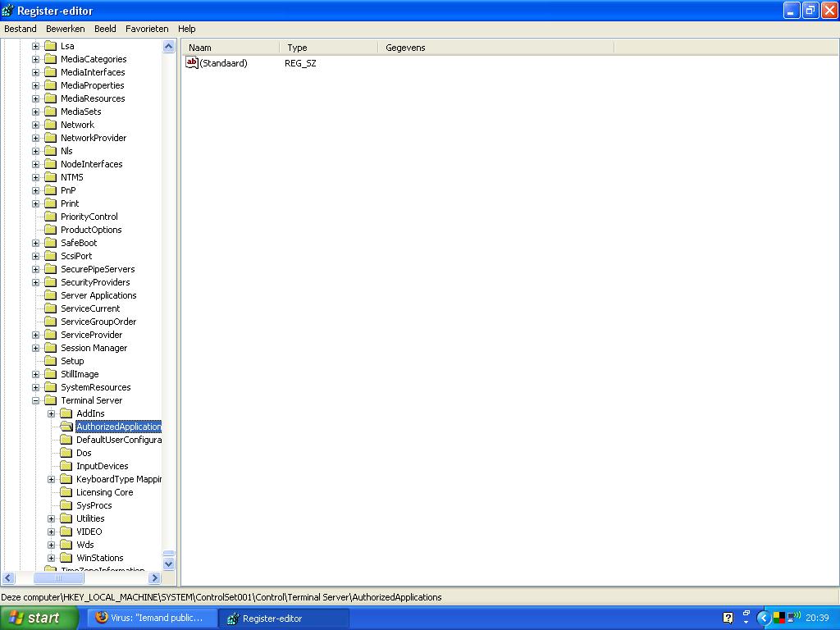
Task: Expand the Session Manager key
Action: pos(35,348)
